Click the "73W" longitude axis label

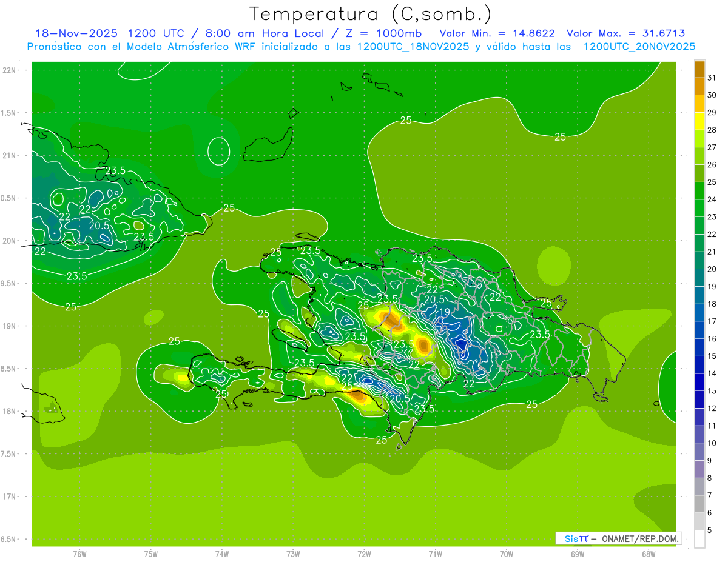point(293,554)
